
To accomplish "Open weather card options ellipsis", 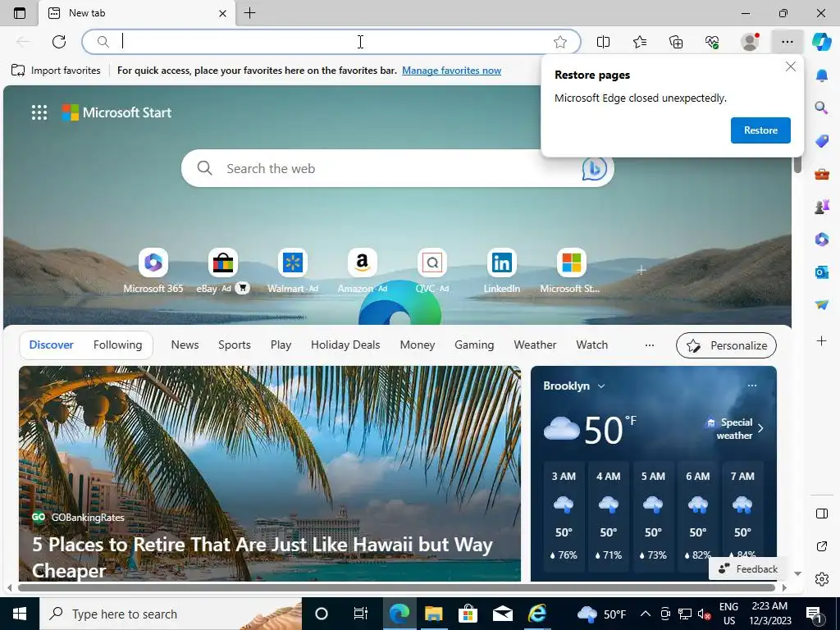I will click(752, 386).
